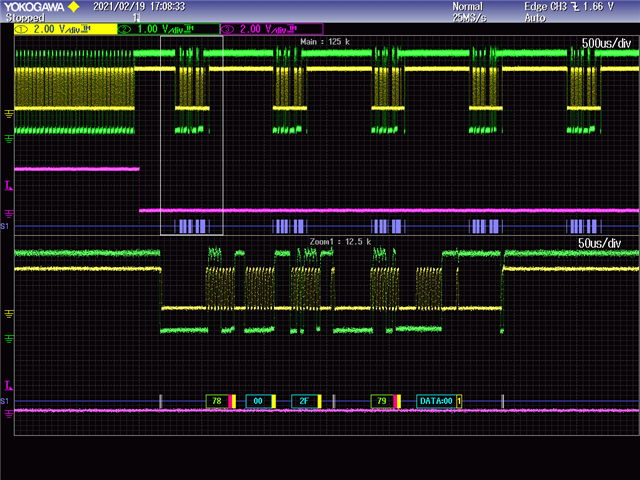
Task: Select decoded DATA:00 field
Action: 436,401
